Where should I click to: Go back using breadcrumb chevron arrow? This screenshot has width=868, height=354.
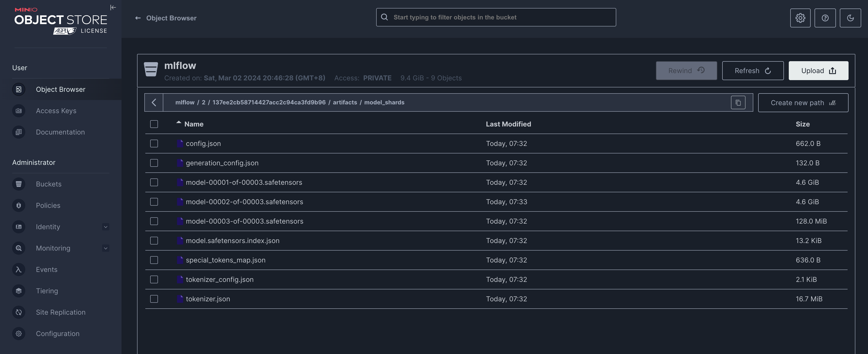pos(154,102)
